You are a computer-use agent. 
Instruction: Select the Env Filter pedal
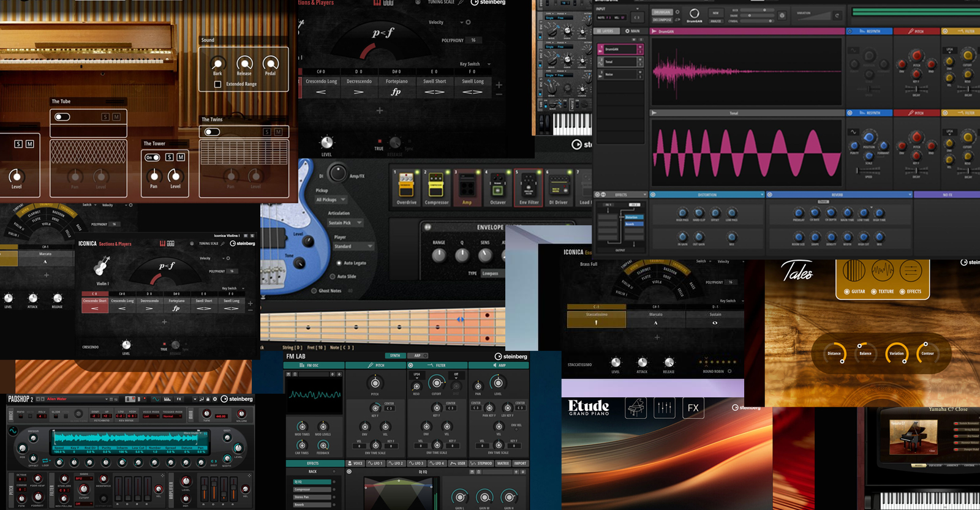pyautogui.click(x=529, y=187)
